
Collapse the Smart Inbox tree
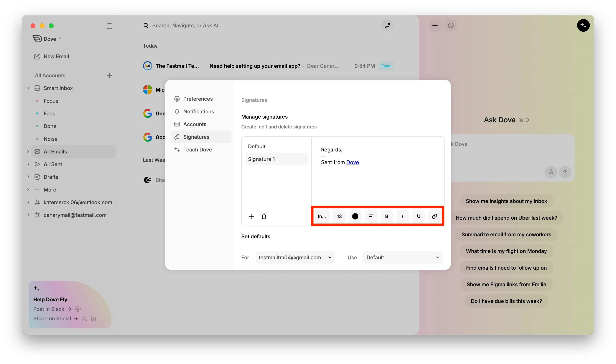28,88
